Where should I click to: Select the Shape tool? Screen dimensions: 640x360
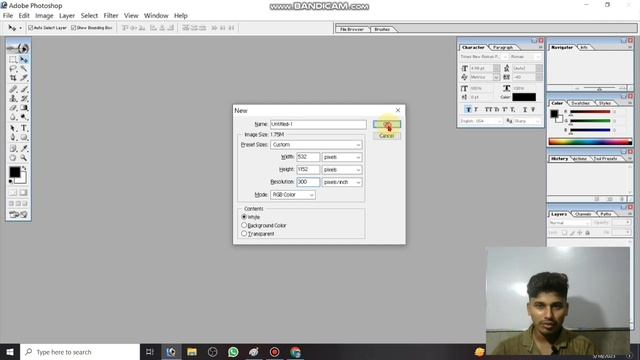(24, 138)
